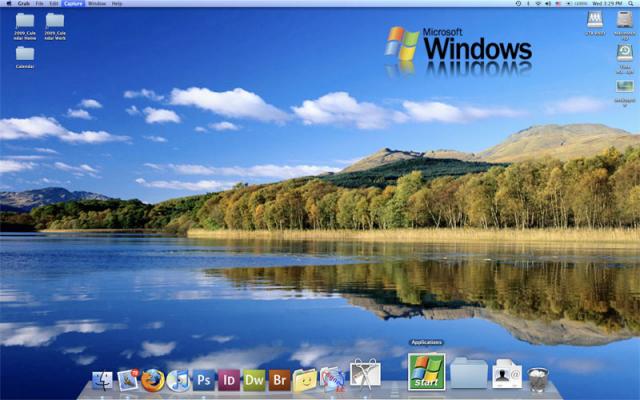
Task: Launch Photoshop (Ps) from the dock
Action: click(203, 380)
